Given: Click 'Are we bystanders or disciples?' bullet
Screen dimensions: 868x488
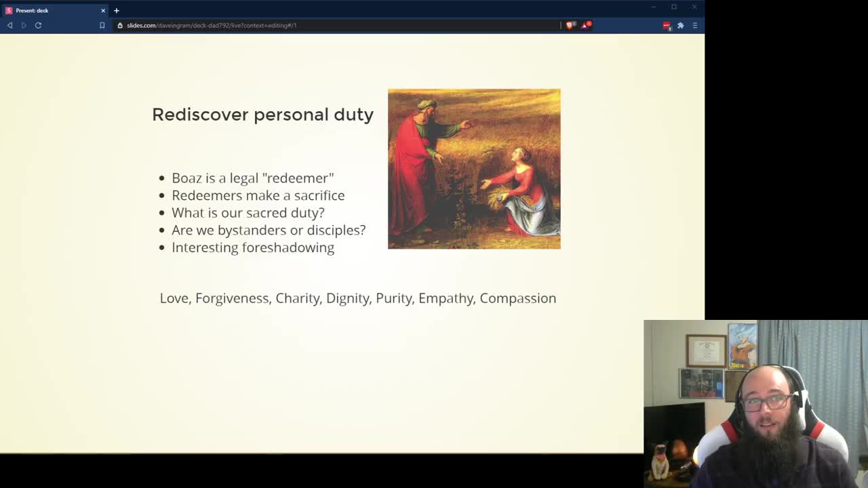Looking at the screenshot, I should click(x=269, y=230).
